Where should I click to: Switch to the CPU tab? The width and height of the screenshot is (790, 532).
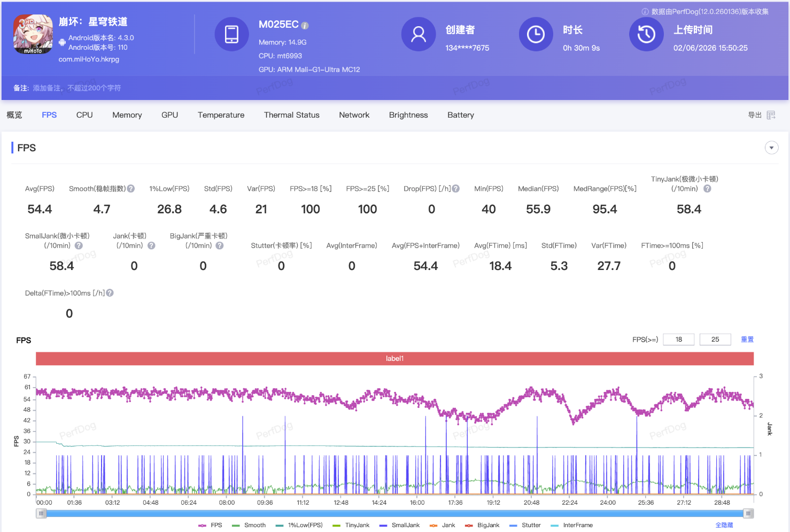point(84,115)
